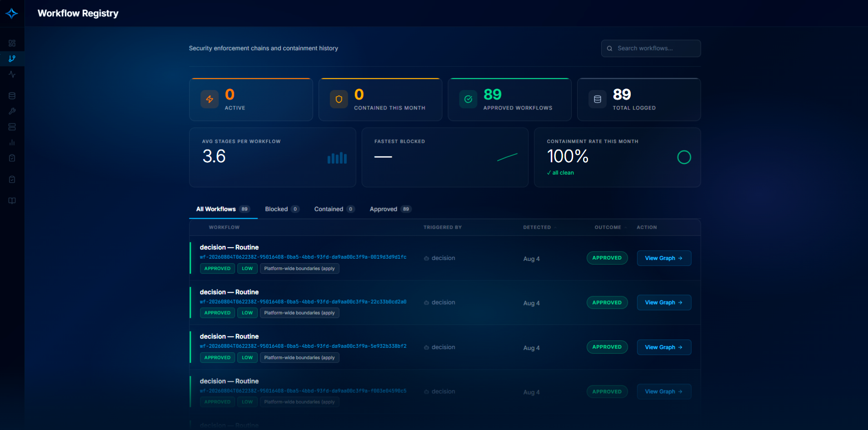Click View Graph for workflow ending 0019d3d9d1fc

(664, 258)
